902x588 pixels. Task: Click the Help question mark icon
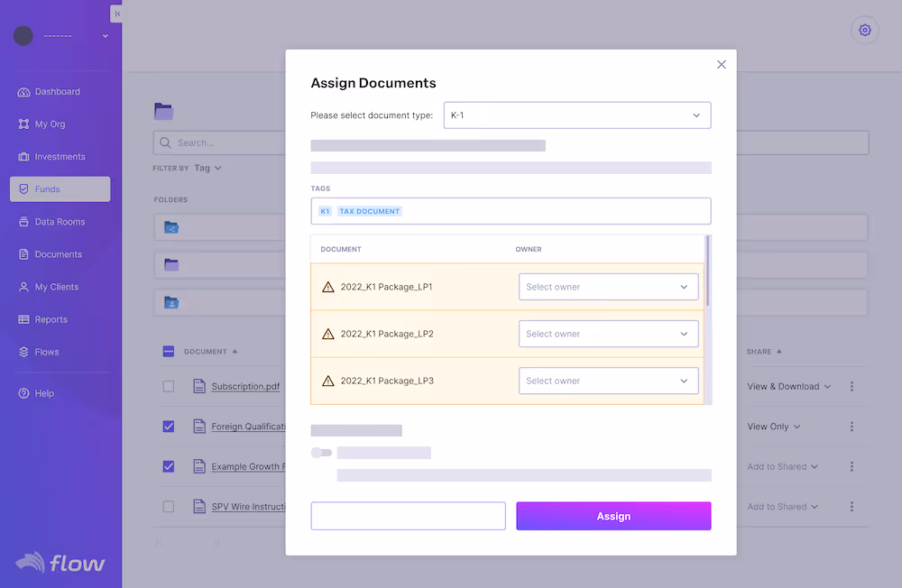click(x=23, y=393)
